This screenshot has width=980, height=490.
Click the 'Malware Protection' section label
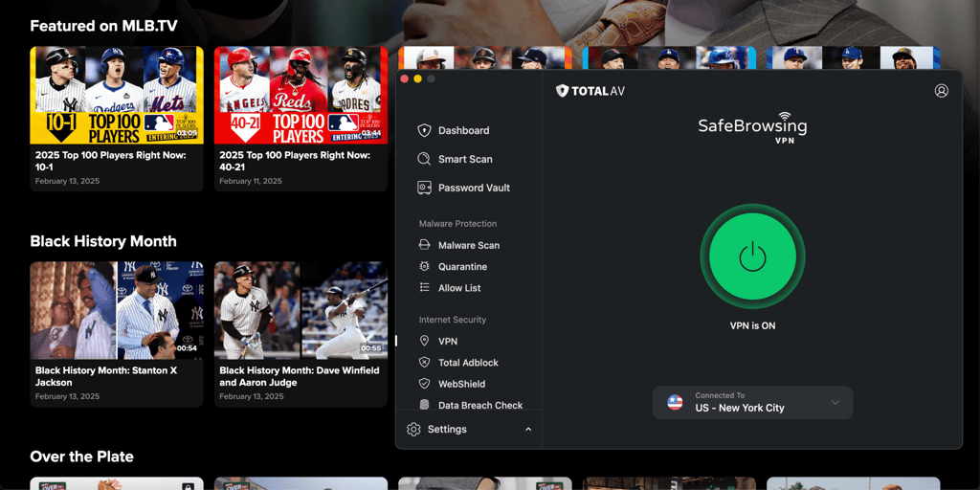[x=457, y=224]
